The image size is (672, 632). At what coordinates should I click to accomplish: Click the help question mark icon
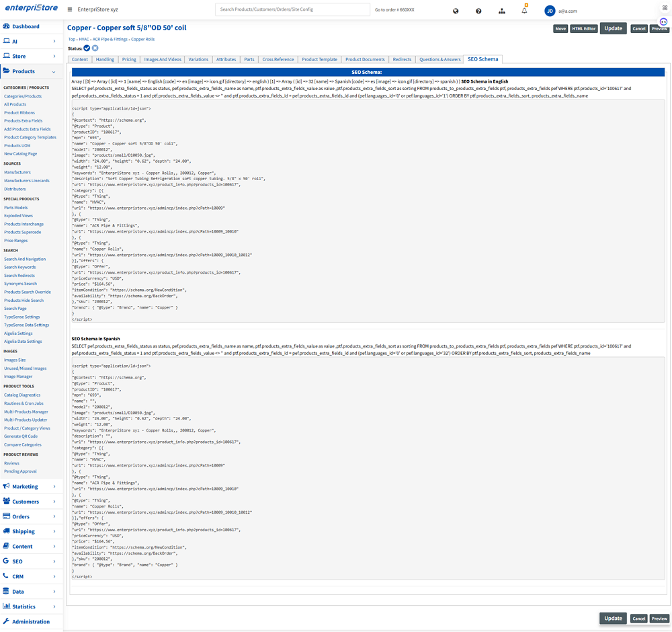478,11
